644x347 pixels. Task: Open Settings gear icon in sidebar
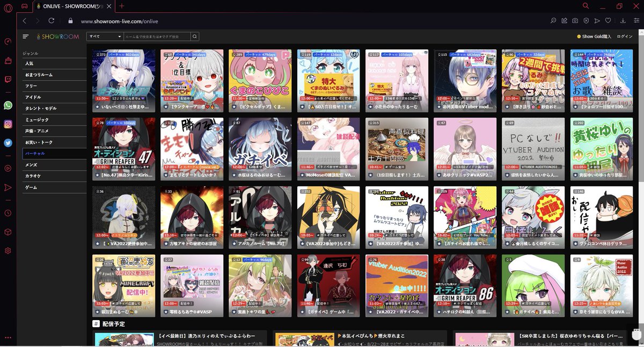click(8, 251)
